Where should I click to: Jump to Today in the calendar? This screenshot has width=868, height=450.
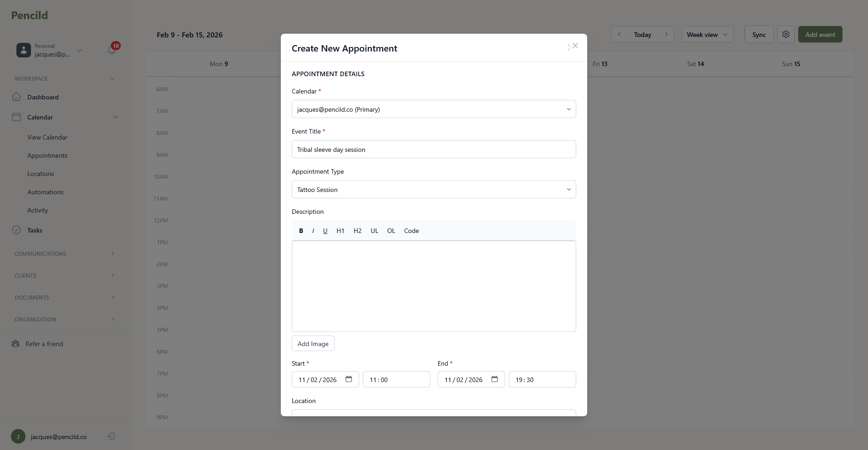coord(642,34)
